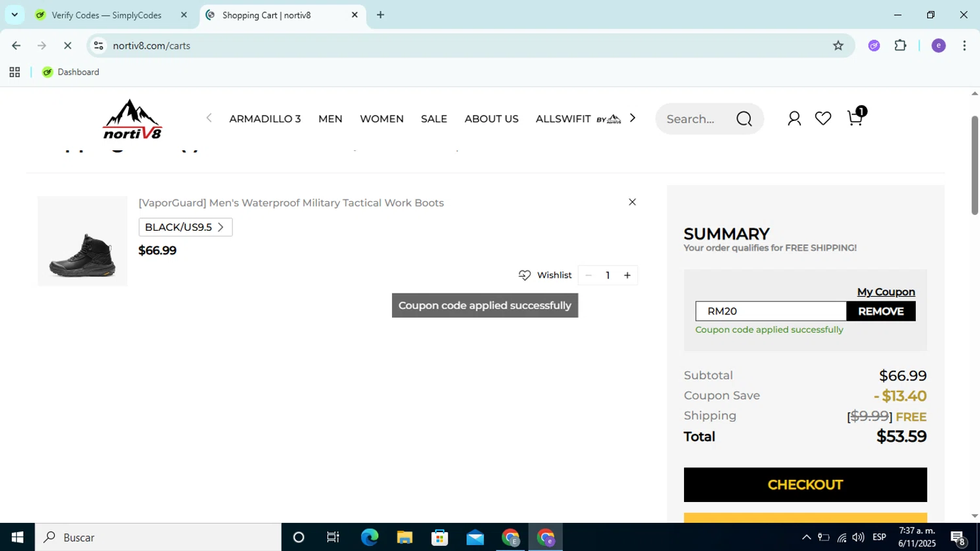
Task: Open the Extensions puzzle icon
Action: tap(900, 45)
